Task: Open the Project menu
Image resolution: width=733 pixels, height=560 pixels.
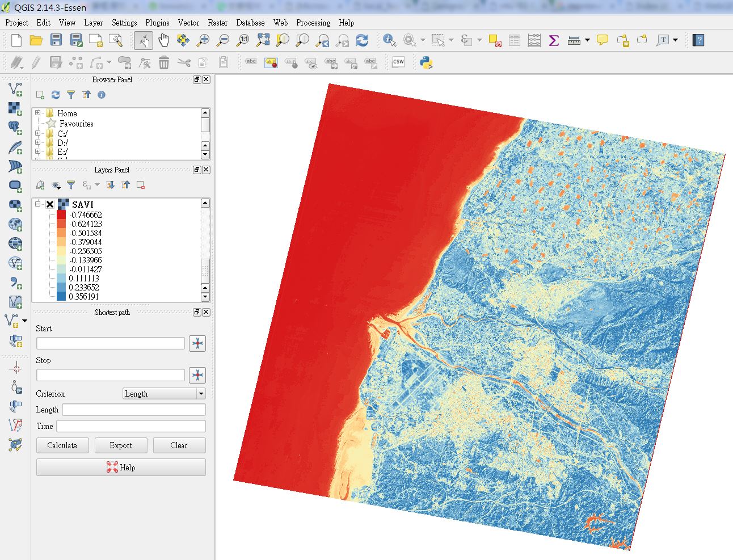Action: coord(16,23)
